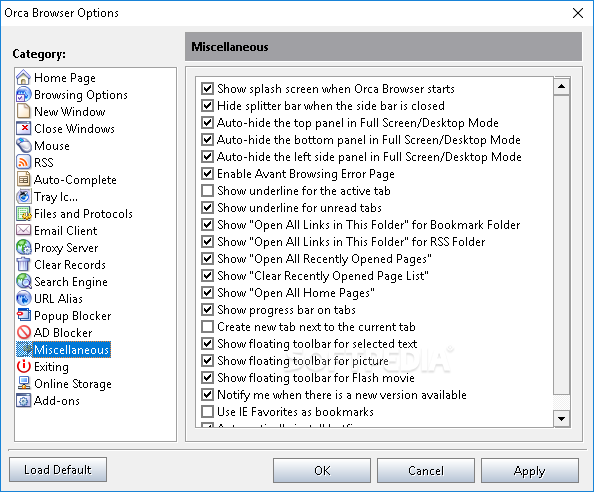Enable Use IE Favorites as bookmarks
Image resolution: width=594 pixels, height=492 pixels.
click(x=207, y=411)
